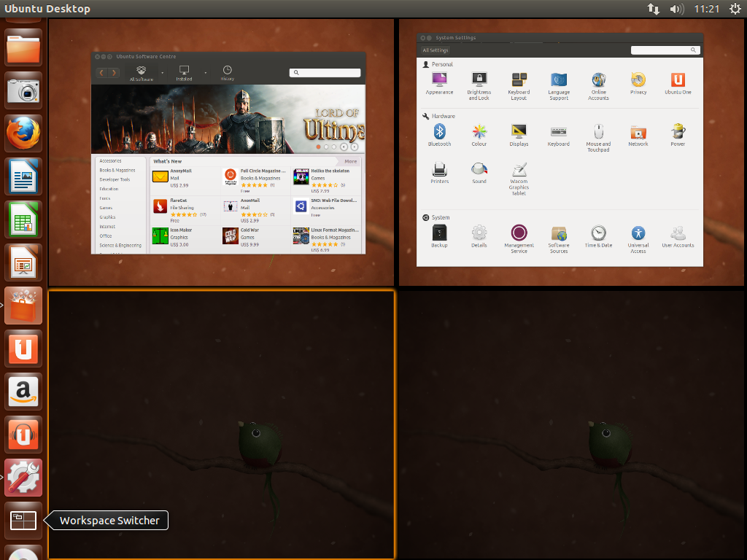Open Mouse and Touchpad settings
This screenshot has height=560, width=747.
click(x=598, y=138)
